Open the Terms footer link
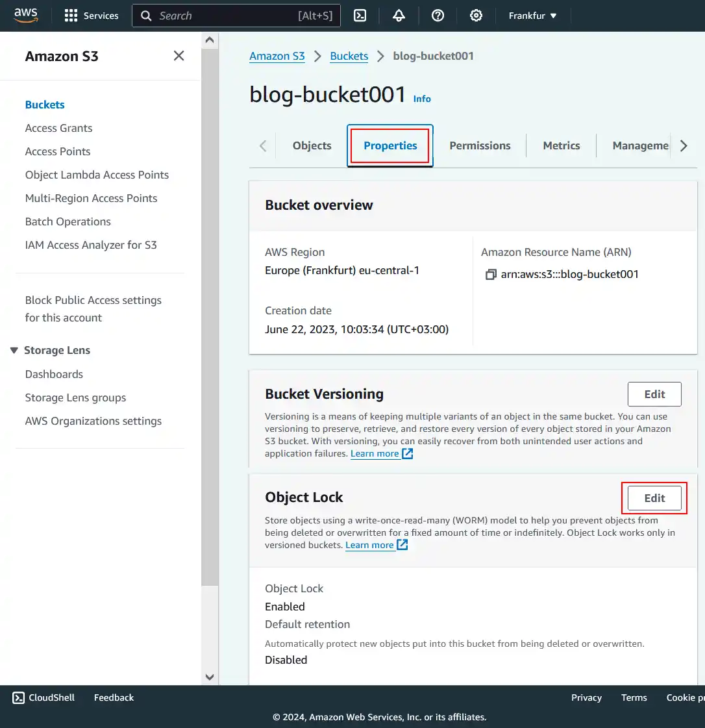Image resolution: width=705 pixels, height=728 pixels. [x=634, y=698]
